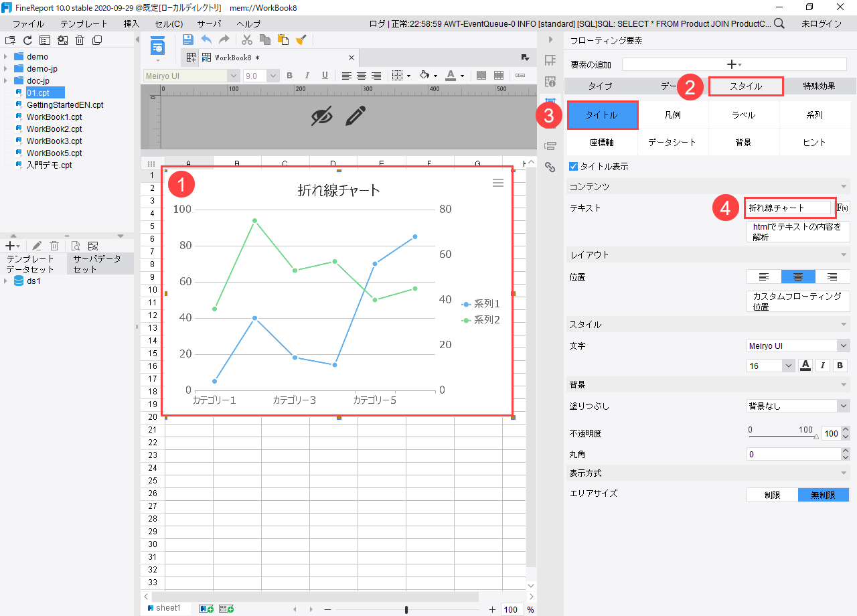Toggle title text bold button
Screen dimensions: 857x616
point(840,366)
